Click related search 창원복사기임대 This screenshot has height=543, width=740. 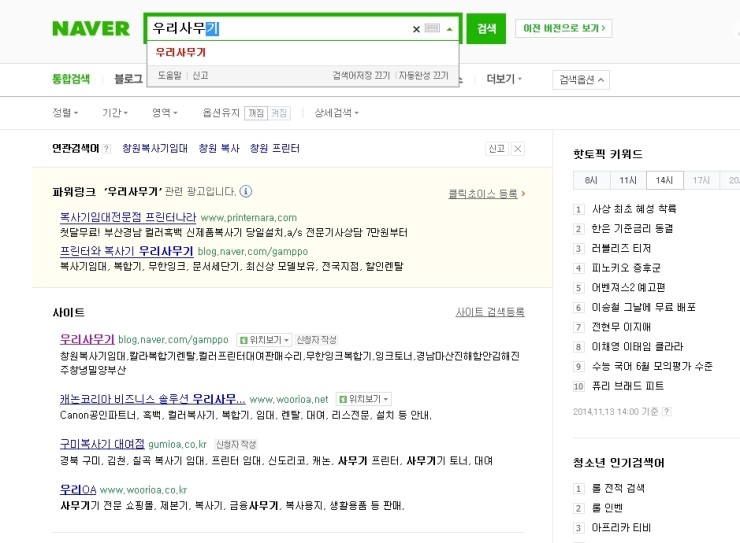(x=155, y=149)
